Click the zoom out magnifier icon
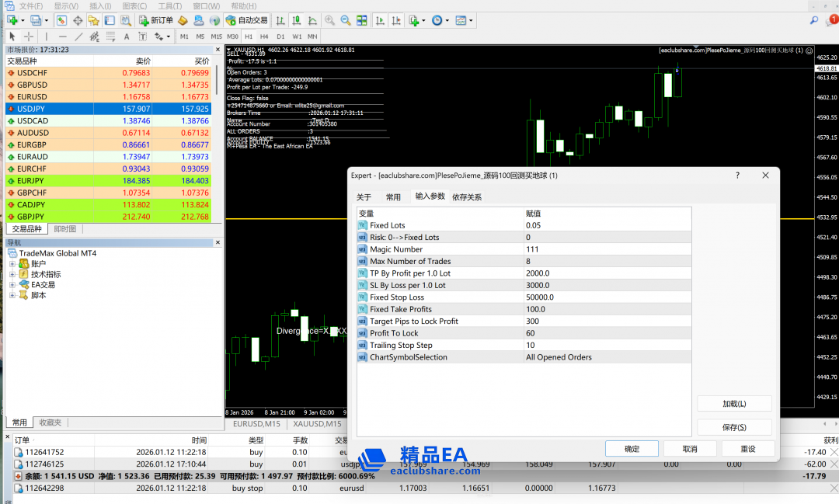 click(x=346, y=20)
